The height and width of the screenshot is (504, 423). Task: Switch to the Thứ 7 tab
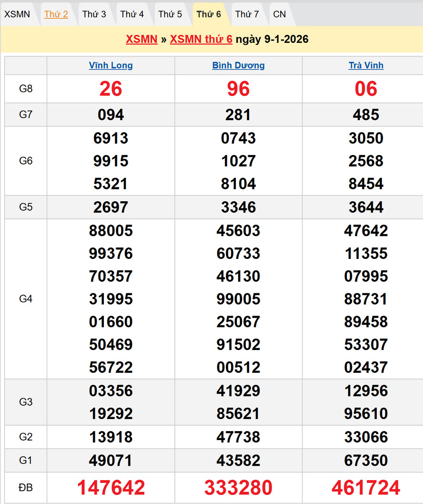247,14
